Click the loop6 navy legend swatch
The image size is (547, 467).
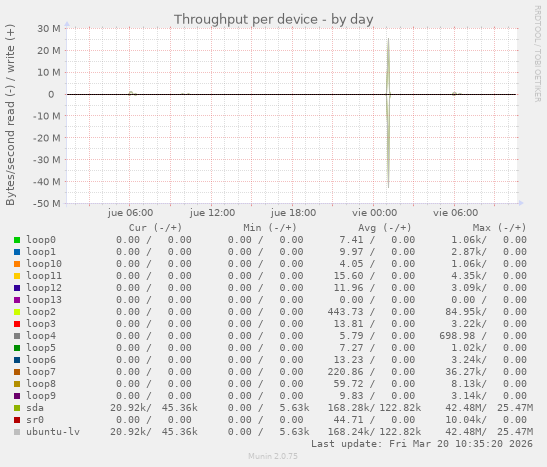point(17,360)
